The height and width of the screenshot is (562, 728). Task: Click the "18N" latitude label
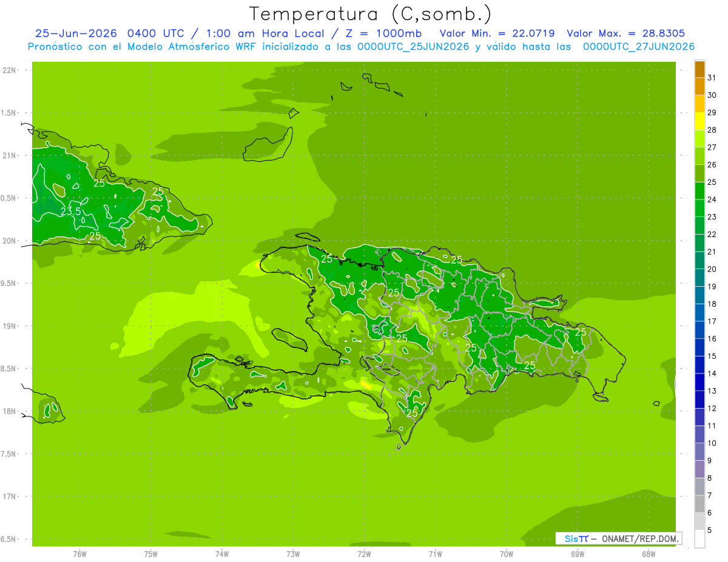pos(10,411)
